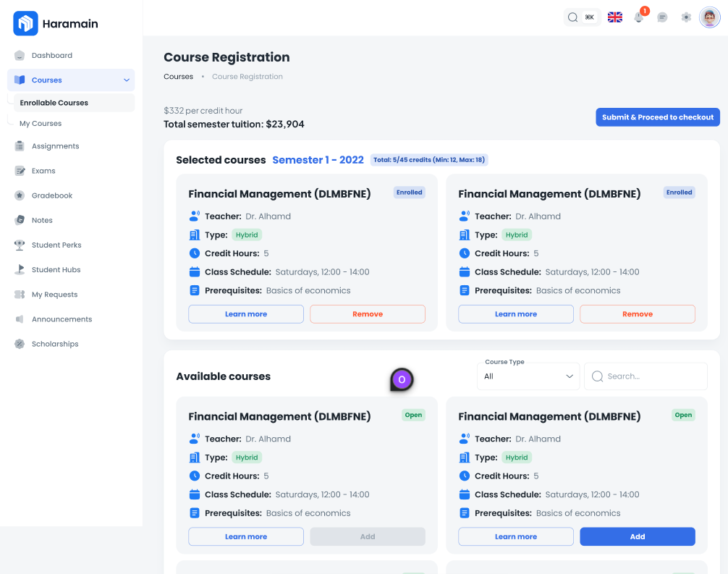728x574 pixels.
Task: Open the chat messages icon
Action: click(662, 17)
